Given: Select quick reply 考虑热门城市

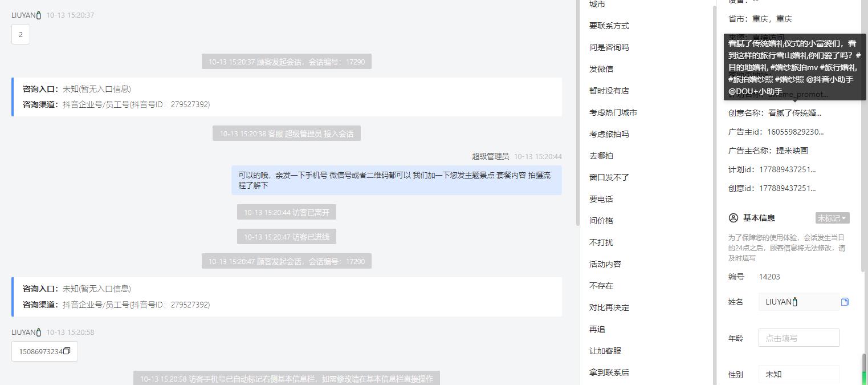Looking at the screenshot, I should click(x=613, y=112).
